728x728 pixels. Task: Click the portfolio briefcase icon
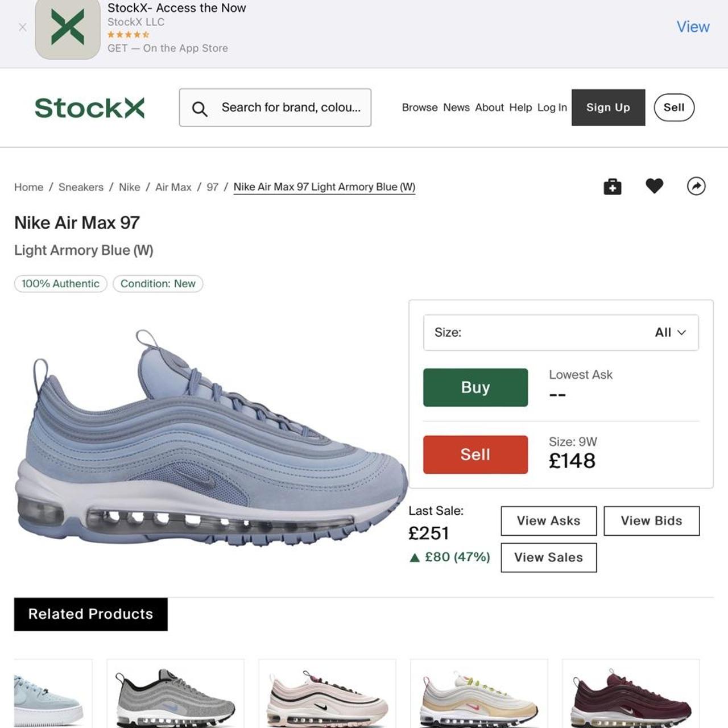point(612,187)
